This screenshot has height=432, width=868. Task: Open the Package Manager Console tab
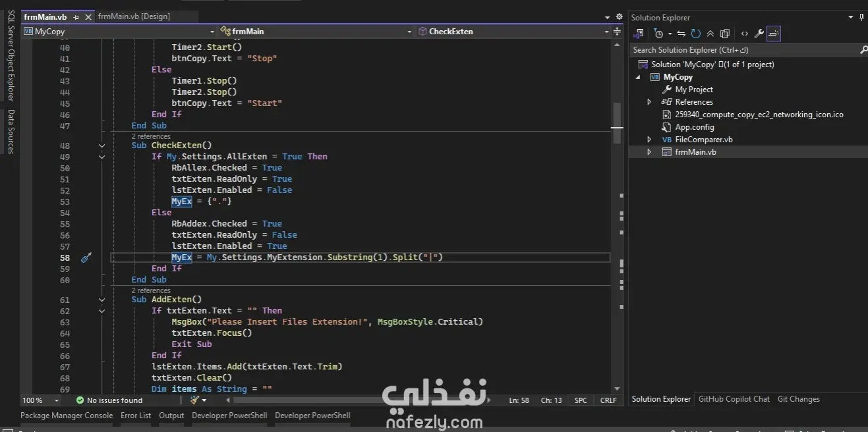pos(67,416)
